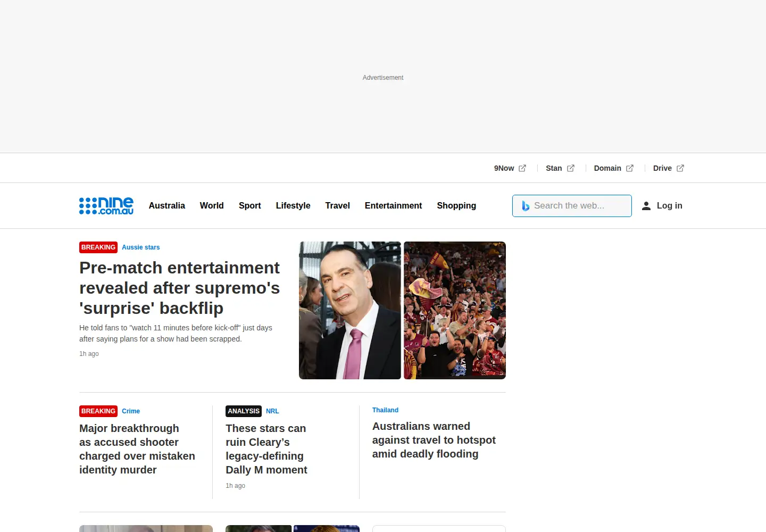This screenshot has width=766, height=532.
Task: Visit the Shopping section
Action: coord(456,205)
